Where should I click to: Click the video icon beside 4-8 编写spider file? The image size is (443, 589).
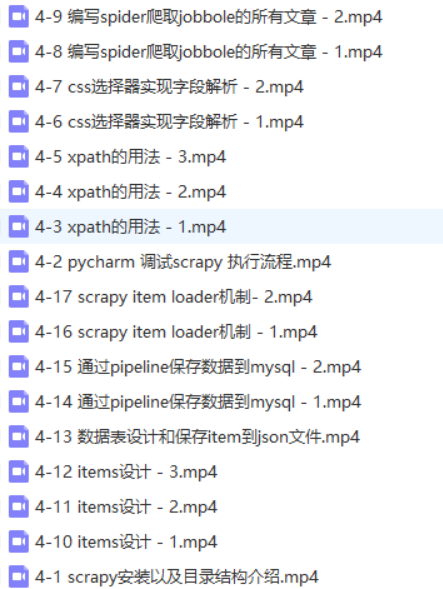click(x=19, y=52)
